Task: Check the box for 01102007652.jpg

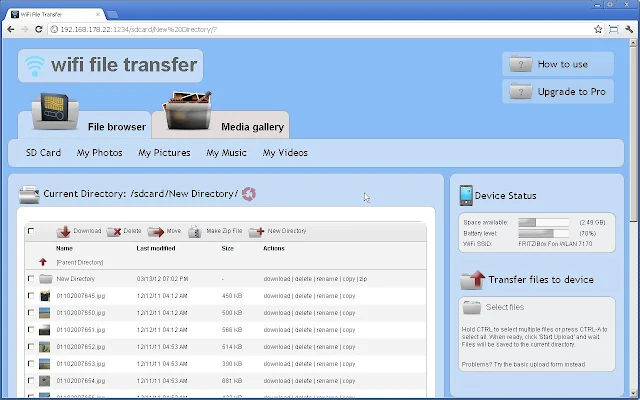Action: (31, 347)
